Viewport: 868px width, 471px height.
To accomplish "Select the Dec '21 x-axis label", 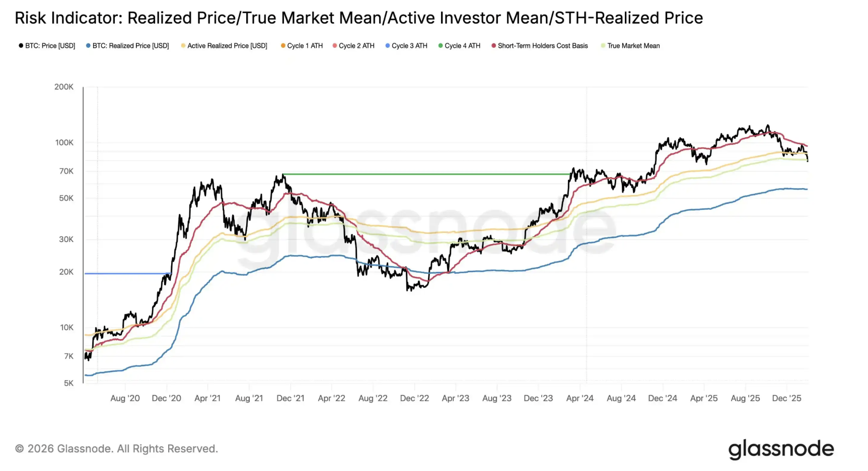I will (x=291, y=398).
